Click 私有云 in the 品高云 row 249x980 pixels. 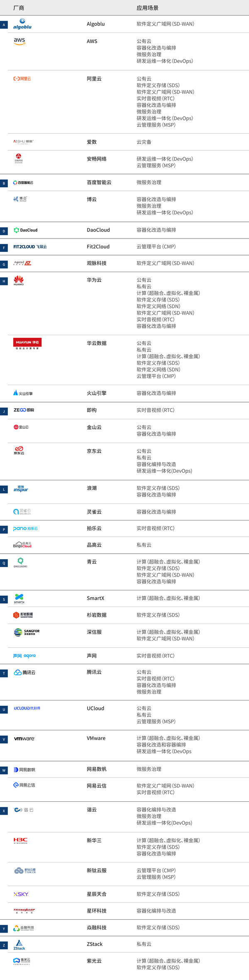pyautogui.click(x=144, y=545)
